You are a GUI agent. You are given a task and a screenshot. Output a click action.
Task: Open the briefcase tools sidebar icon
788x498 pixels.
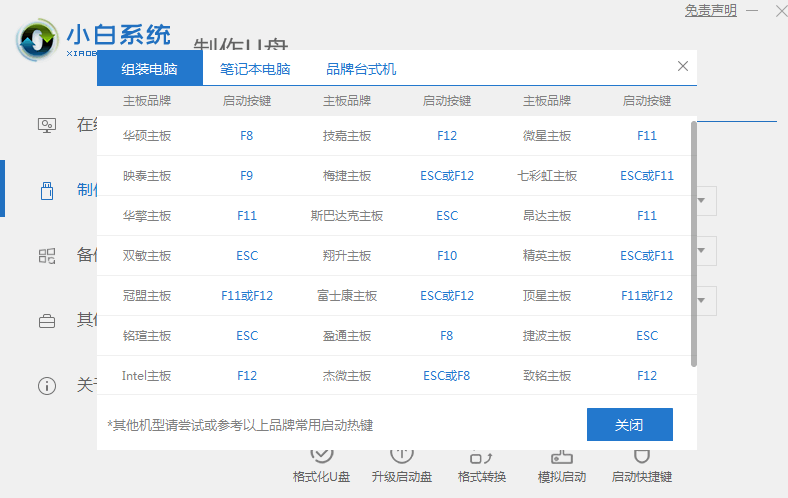(x=47, y=321)
